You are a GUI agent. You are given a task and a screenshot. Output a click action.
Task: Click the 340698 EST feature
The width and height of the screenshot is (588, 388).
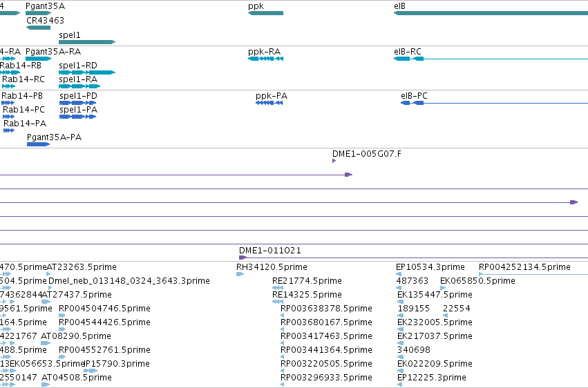[400, 357]
